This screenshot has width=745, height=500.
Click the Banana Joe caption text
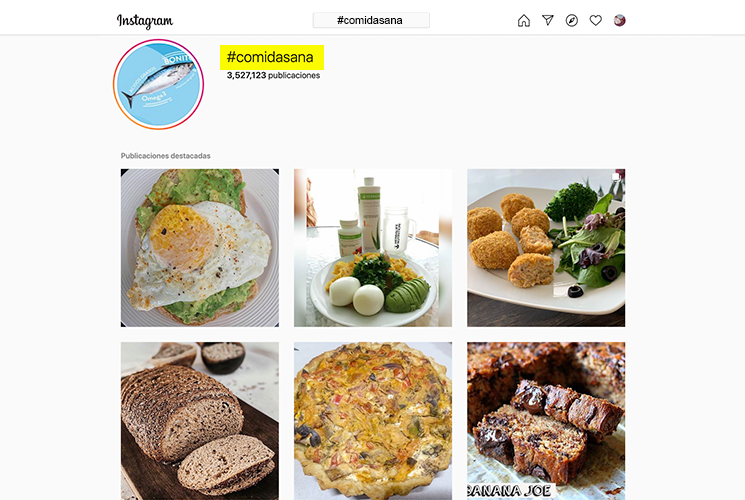tap(509, 491)
